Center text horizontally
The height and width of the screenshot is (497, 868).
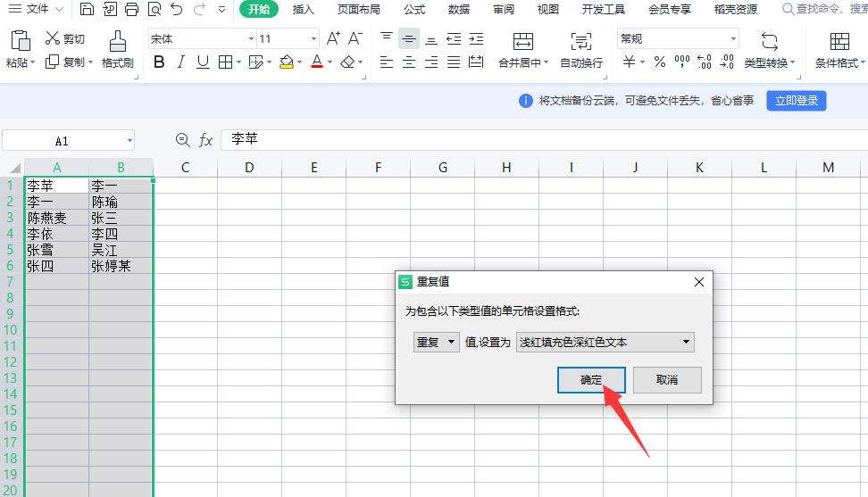coord(408,62)
